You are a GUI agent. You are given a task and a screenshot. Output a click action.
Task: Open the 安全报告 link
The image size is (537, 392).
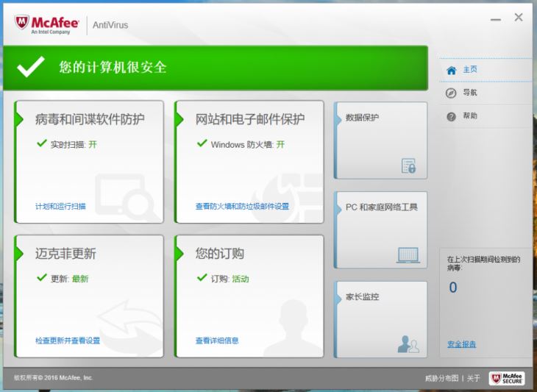click(462, 344)
